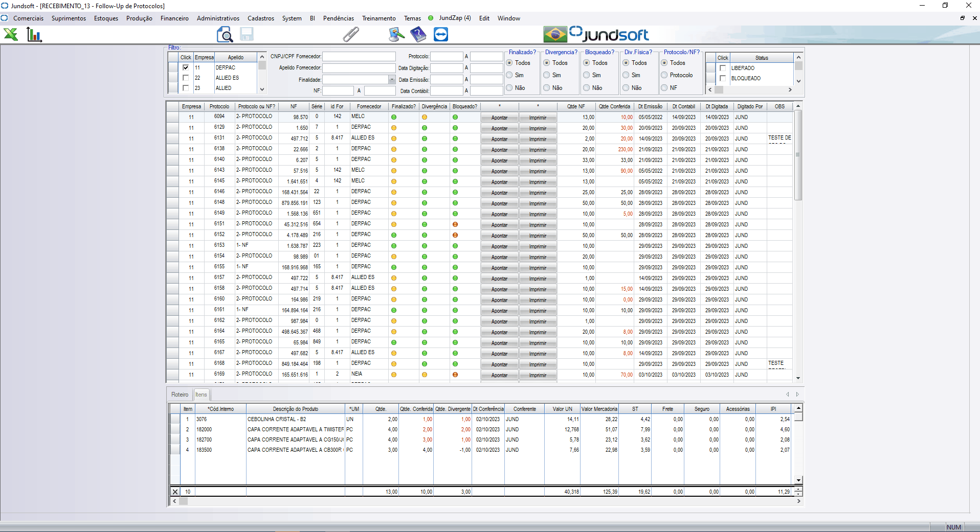Select Não under Div.Fisica filter
Viewport: 980px width, 532px height.
coord(626,88)
